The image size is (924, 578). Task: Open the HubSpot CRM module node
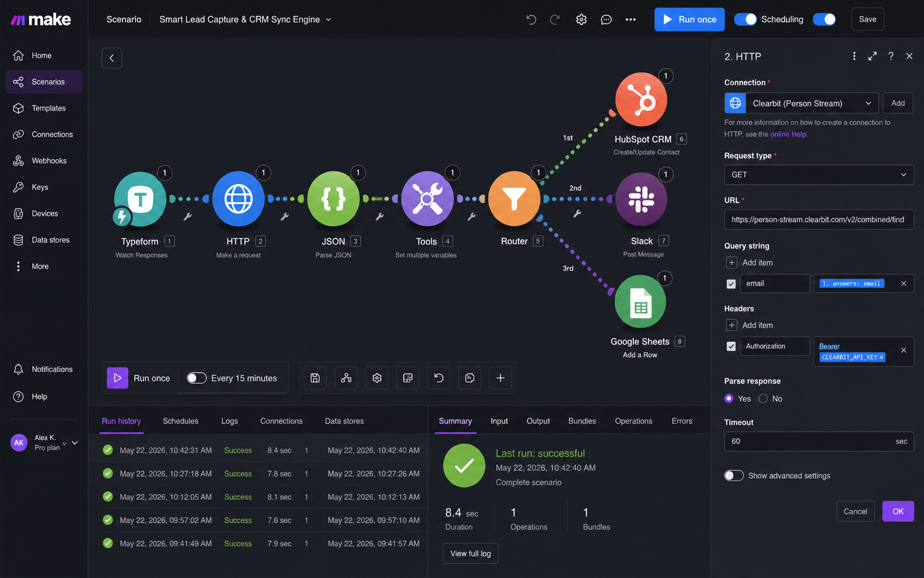(x=641, y=100)
